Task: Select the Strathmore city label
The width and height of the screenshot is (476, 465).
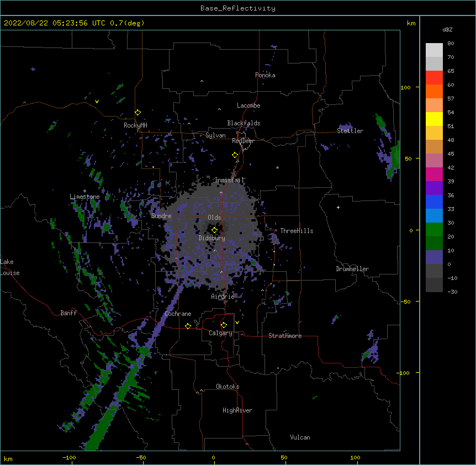Action: (285, 336)
